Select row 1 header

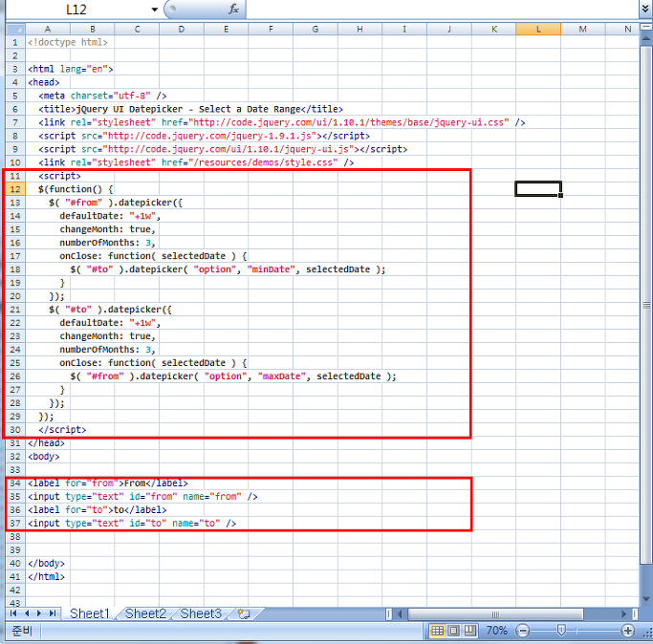pyautogui.click(x=15, y=42)
